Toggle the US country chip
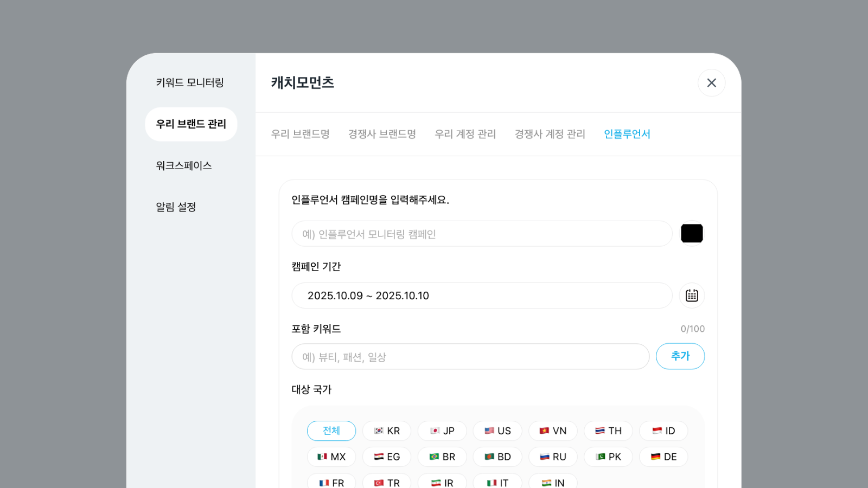 [x=497, y=431]
